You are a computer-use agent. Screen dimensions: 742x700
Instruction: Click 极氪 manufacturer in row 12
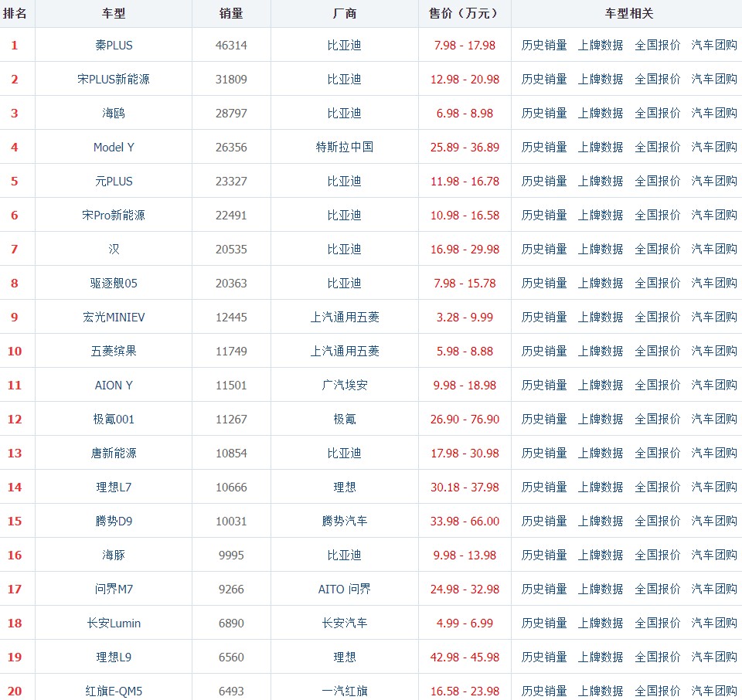click(345, 420)
